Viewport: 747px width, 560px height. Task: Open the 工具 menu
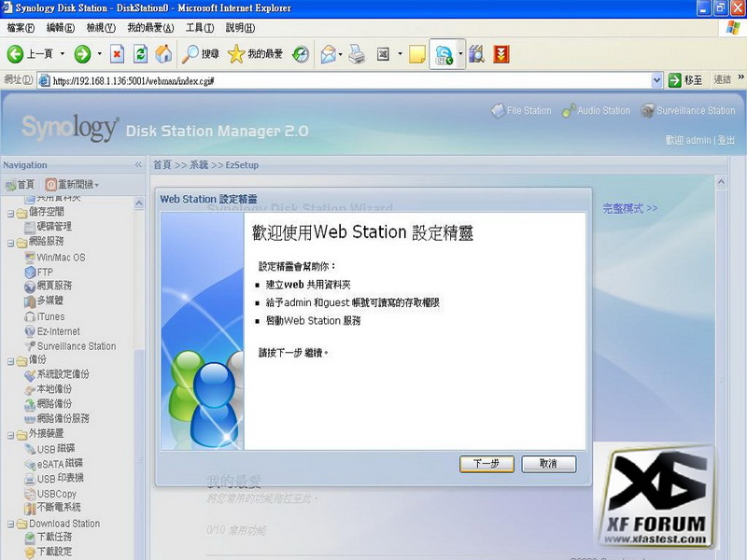point(200,28)
